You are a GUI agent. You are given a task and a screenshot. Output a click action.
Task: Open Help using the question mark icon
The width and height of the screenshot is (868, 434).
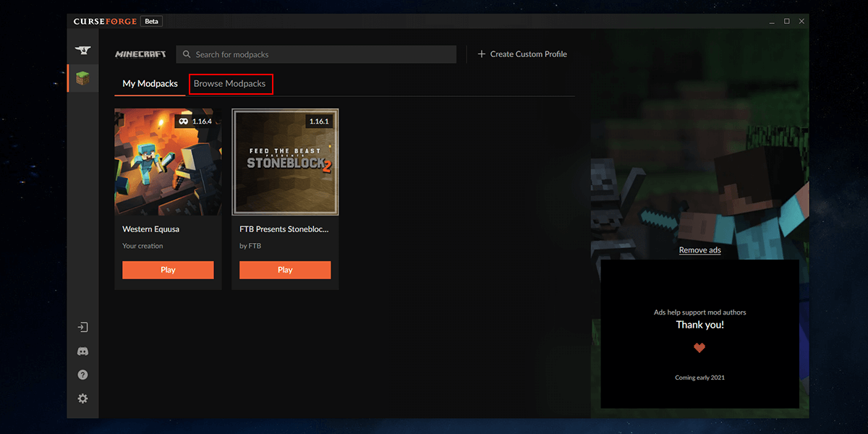click(82, 375)
